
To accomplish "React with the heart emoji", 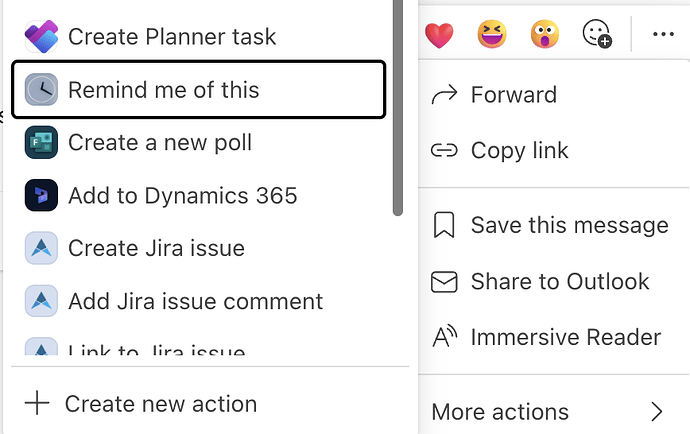I will [438, 36].
